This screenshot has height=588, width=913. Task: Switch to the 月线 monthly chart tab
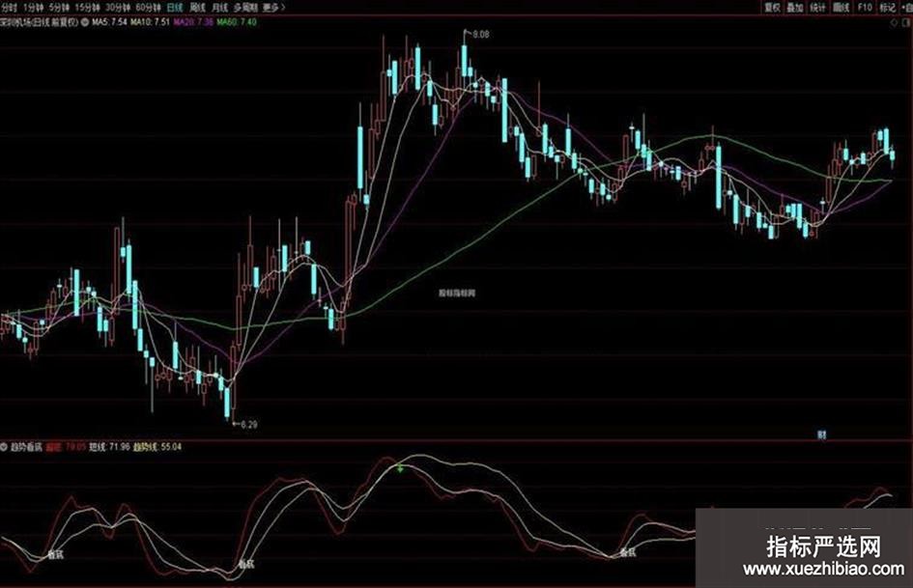tap(219, 8)
